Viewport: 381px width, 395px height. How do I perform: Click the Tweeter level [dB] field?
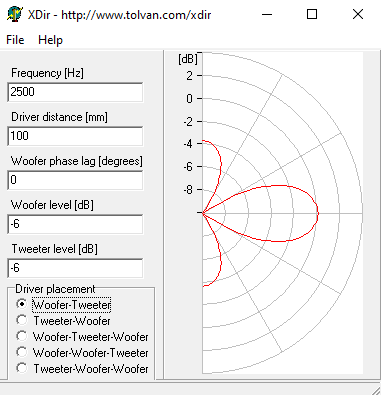click(x=75, y=268)
